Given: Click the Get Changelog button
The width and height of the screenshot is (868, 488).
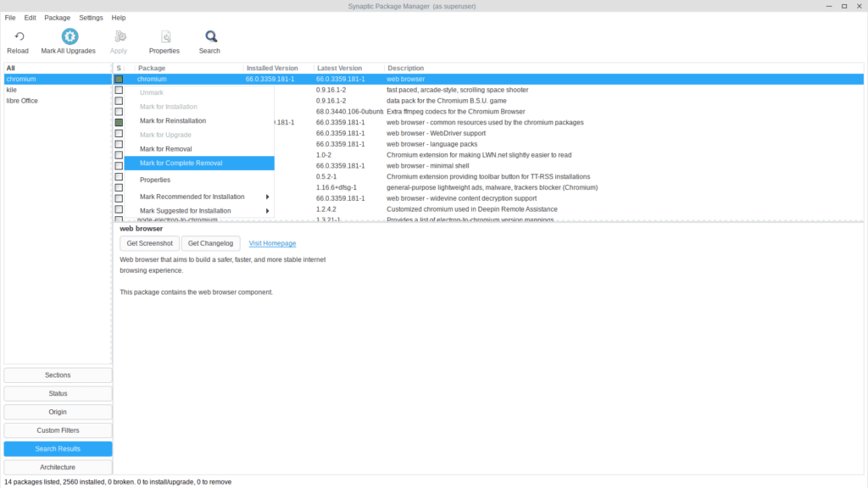Looking at the screenshot, I should click(210, 243).
